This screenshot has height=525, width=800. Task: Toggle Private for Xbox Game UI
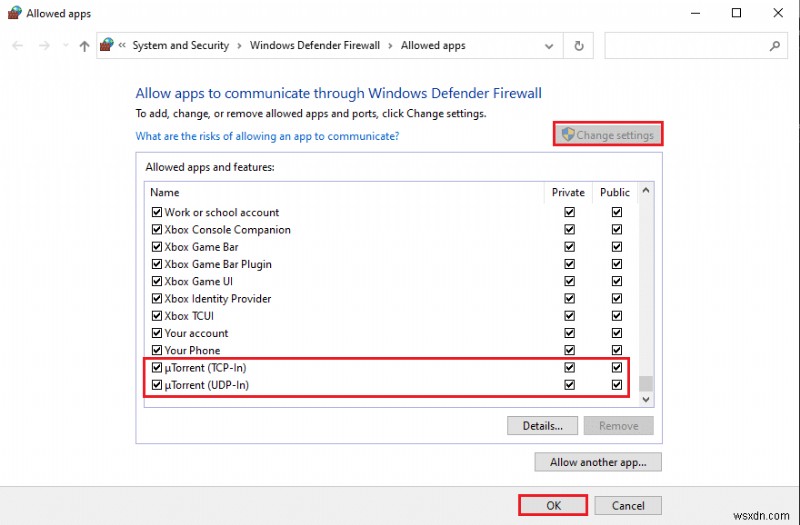pos(569,281)
